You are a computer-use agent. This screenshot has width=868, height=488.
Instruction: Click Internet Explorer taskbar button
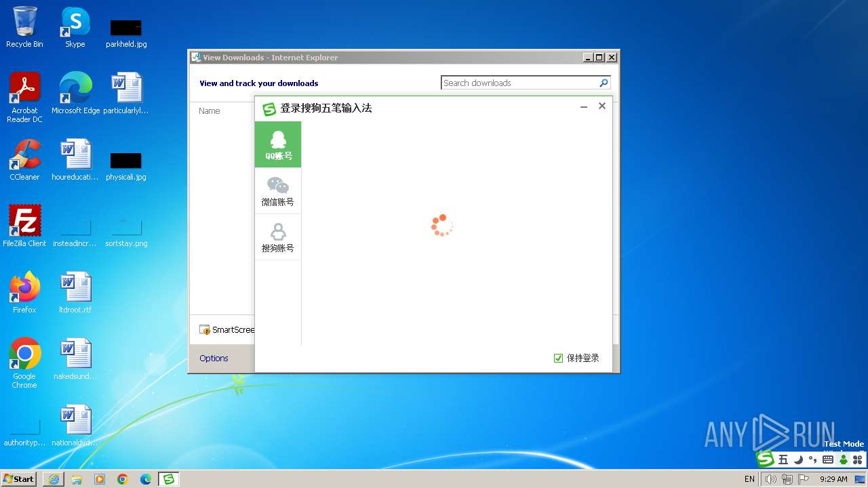(54, 479)
